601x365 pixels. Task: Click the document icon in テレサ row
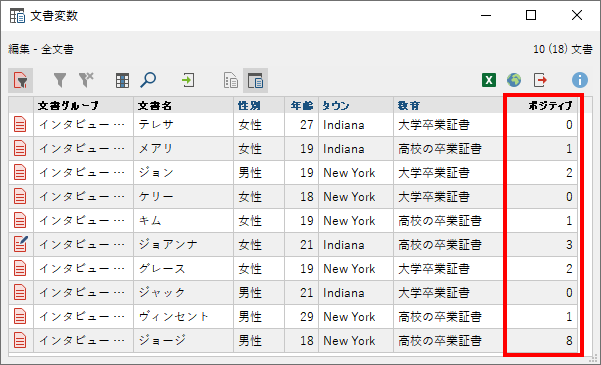click(x=20, y=125)
